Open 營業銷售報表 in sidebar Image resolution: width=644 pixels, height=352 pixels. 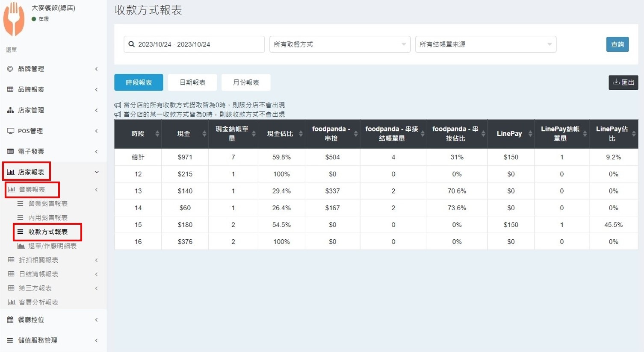tap(48, 204)
